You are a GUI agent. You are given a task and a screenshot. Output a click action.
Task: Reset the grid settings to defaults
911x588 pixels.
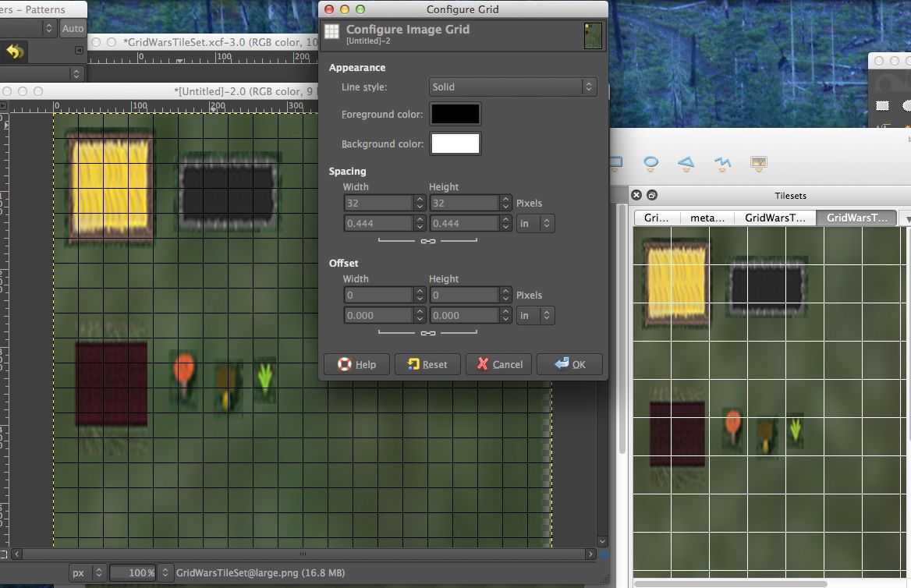pyautogui.click(x=427, y=364)
